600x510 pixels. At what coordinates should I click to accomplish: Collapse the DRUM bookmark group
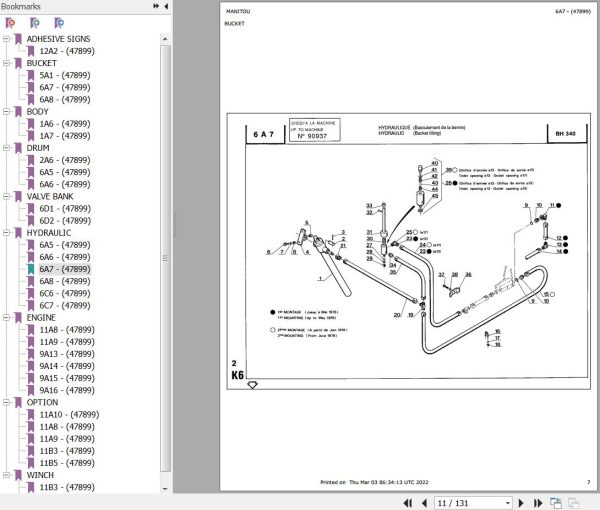[x=6, y=148]
